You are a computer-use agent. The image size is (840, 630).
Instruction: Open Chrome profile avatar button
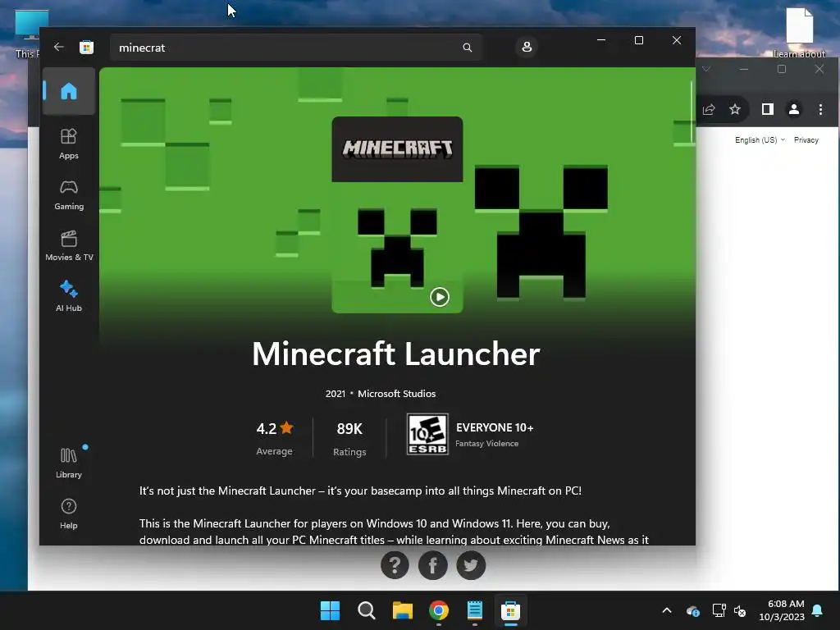click(x=794, y=109)
